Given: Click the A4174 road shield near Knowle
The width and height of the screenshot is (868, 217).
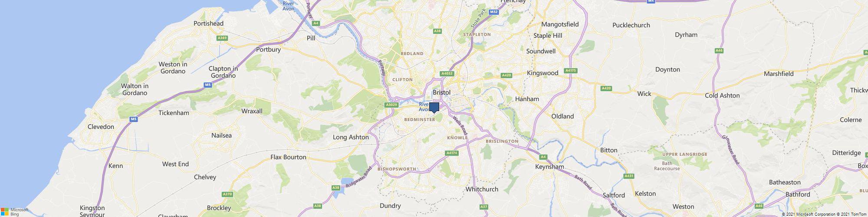Looking at the screenshot, I should pos(452,153).
